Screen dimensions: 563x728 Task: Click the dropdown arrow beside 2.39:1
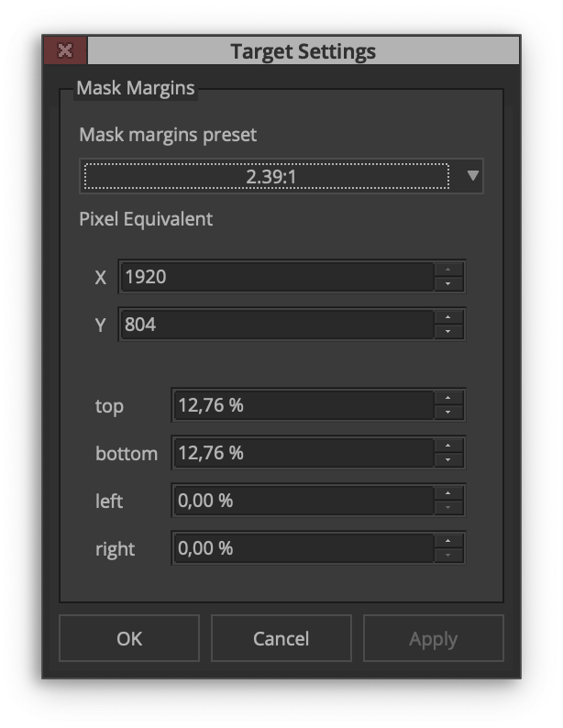(473, 175)
